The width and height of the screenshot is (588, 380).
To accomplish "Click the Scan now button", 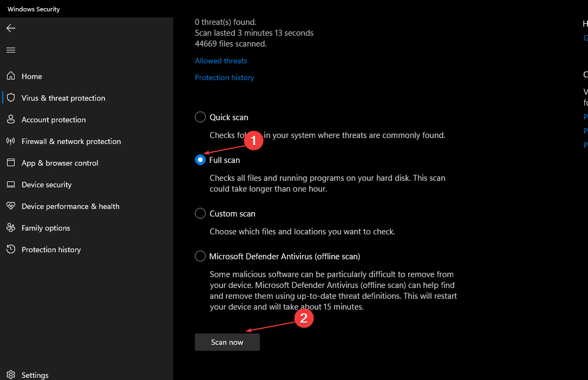I will click(227, 342).
